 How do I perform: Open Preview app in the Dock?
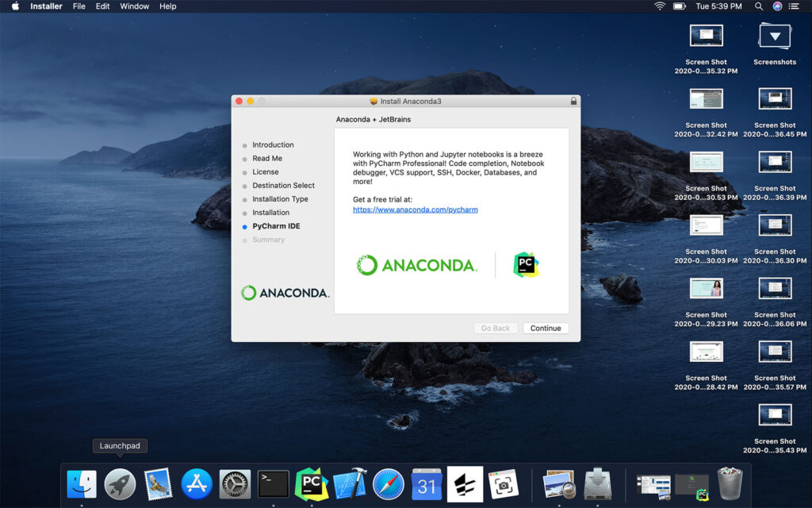coord(559,484)
